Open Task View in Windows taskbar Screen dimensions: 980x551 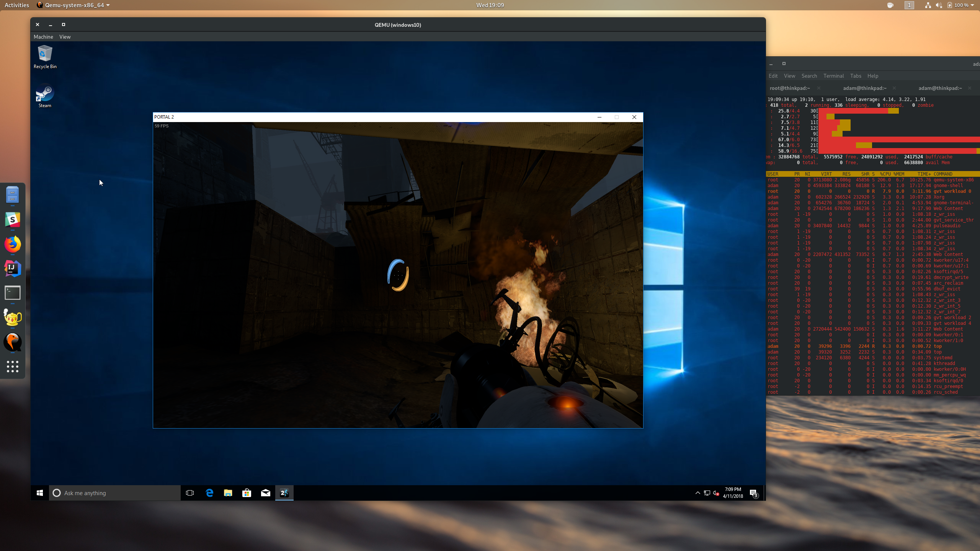(x=190, y=493)
